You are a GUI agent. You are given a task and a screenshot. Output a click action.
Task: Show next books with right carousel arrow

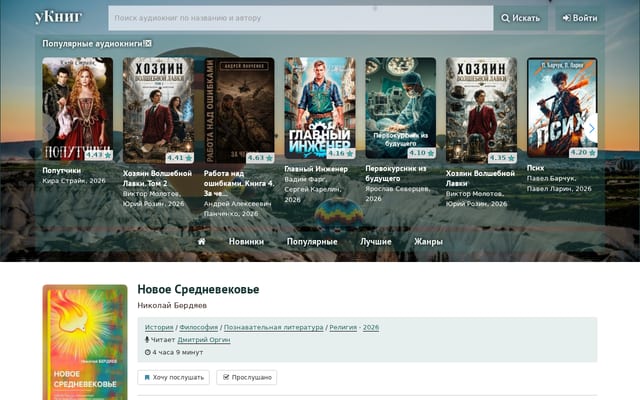[x=592, y=128]
